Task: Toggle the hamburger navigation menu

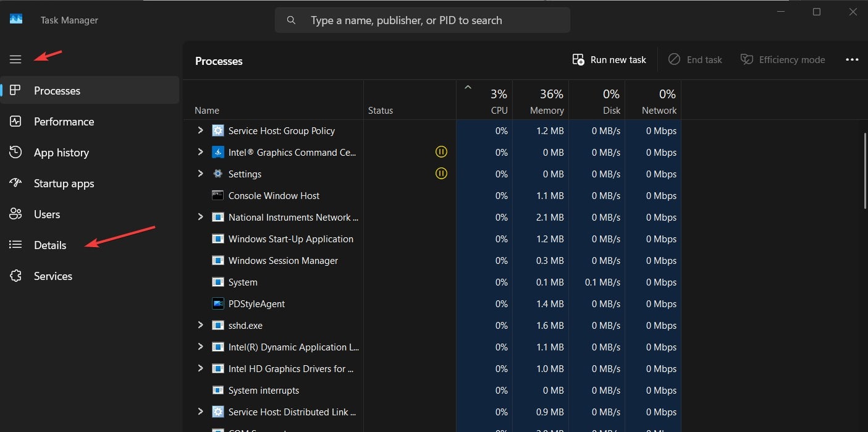Action: tap(15, 59)
